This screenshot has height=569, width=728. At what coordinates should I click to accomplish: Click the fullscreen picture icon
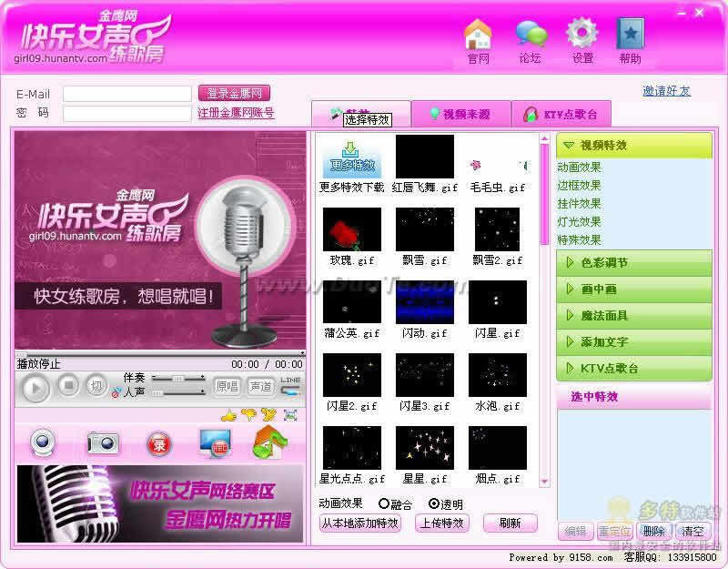(x=290, y=415)
